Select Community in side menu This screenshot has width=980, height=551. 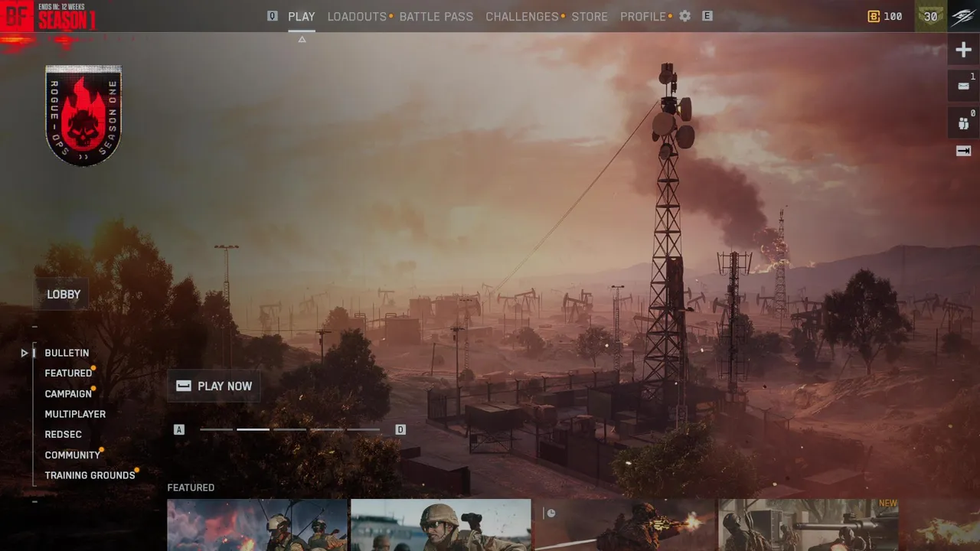click(x=73, y=455)
